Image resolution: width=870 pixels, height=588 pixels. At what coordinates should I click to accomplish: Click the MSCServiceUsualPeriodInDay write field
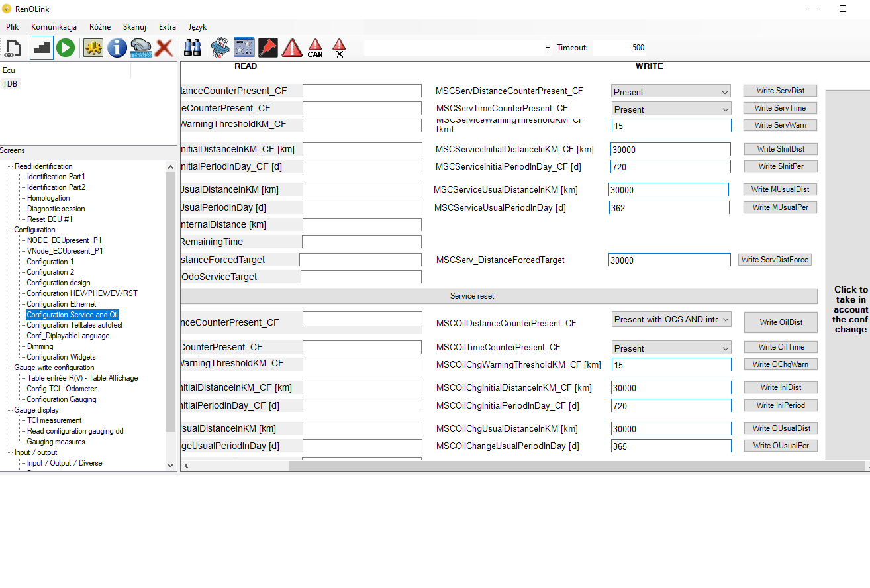669,207
